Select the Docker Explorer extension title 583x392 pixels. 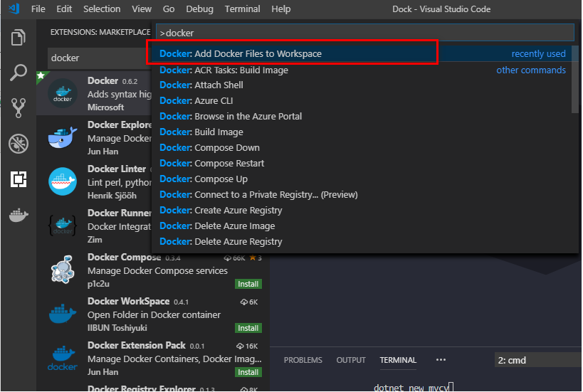120,125
